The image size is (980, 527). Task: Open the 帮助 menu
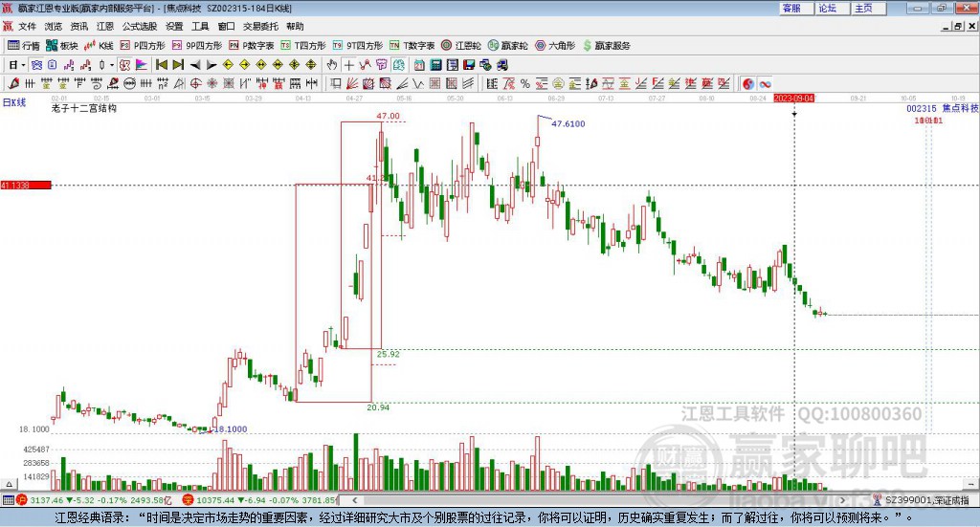295,26
